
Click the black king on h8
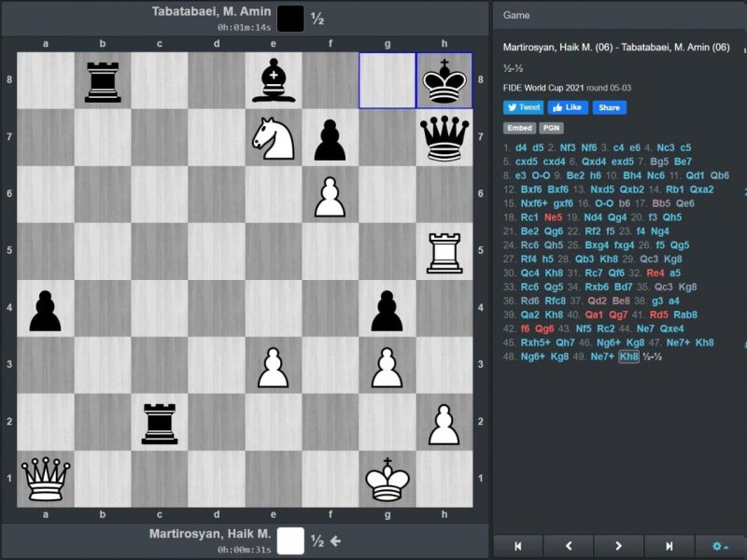coord(444,80)
